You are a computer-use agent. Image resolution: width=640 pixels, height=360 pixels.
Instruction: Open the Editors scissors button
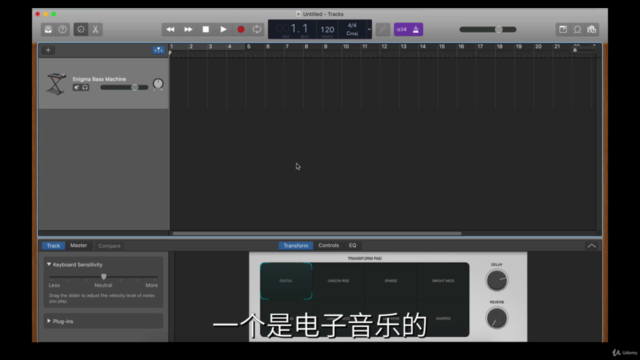(x=96, y=29)
